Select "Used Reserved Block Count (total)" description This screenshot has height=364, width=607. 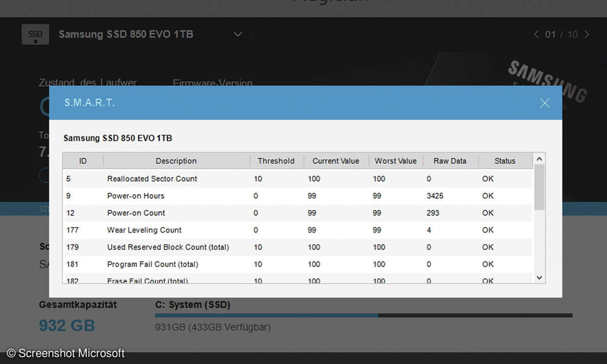pos(168,247)
